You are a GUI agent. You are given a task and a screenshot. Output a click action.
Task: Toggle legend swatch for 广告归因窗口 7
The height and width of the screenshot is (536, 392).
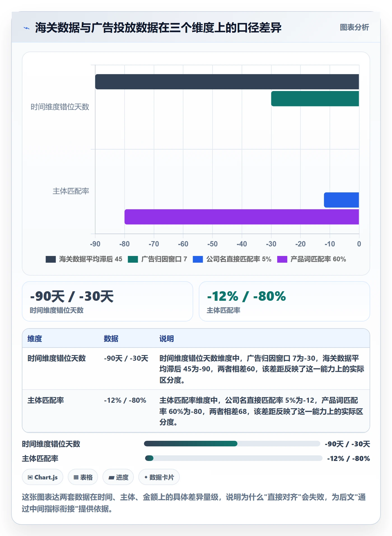point(133,259)
